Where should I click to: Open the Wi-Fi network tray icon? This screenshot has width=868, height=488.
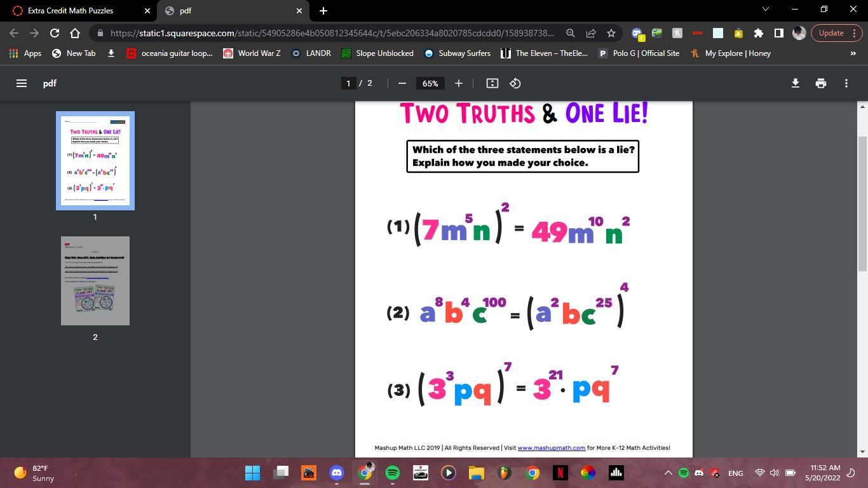759,473
